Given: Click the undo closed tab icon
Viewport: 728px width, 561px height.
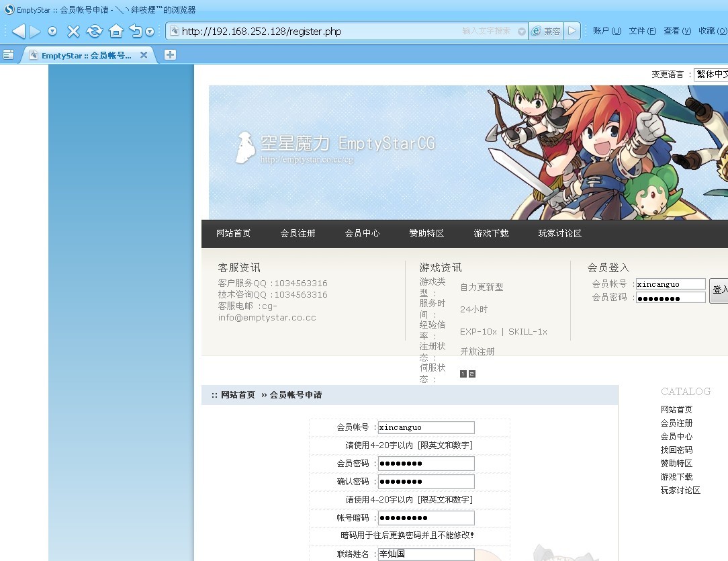Looking at the screenshot, I should point(136,31).
